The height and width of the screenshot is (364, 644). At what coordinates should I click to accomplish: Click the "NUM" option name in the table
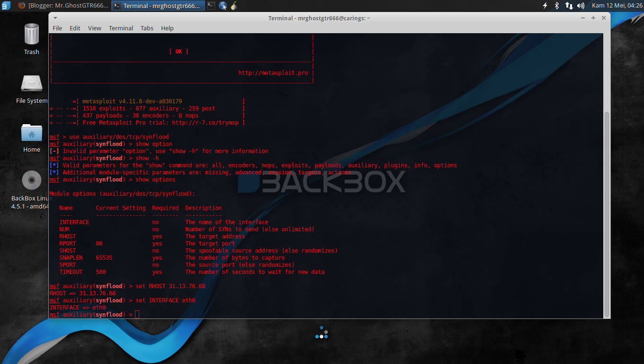click(x=64, y=229)
